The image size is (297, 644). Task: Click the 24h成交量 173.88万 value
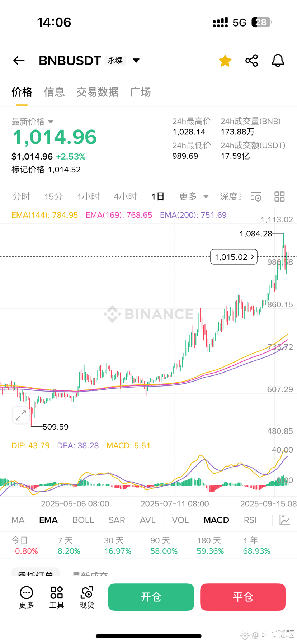click(237, 132)
